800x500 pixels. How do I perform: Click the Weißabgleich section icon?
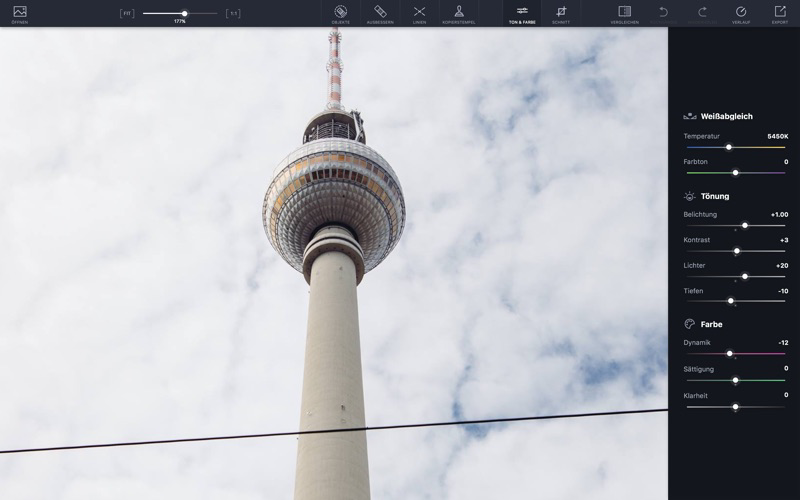[x=690, y=116]
